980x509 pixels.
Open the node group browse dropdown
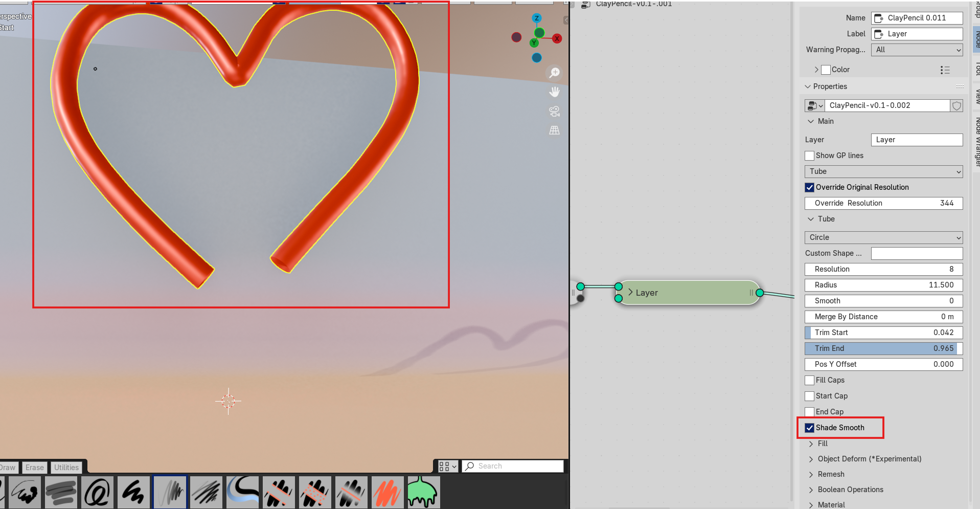(815, 105)
